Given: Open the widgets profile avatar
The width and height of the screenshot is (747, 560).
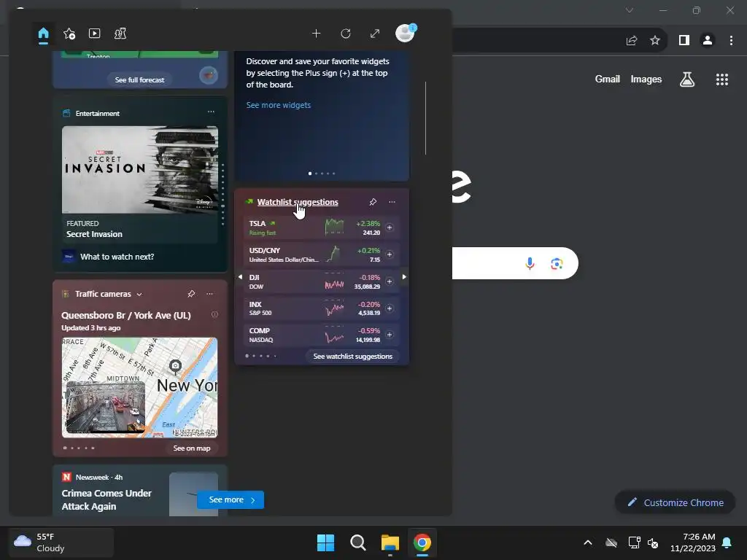Looking at the screenshot, I should point(406,34).
